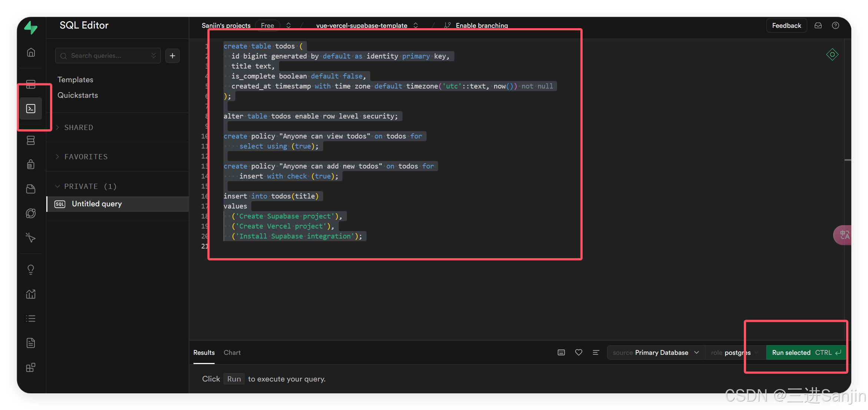Open the Authentication lock icon

point(31,164)
